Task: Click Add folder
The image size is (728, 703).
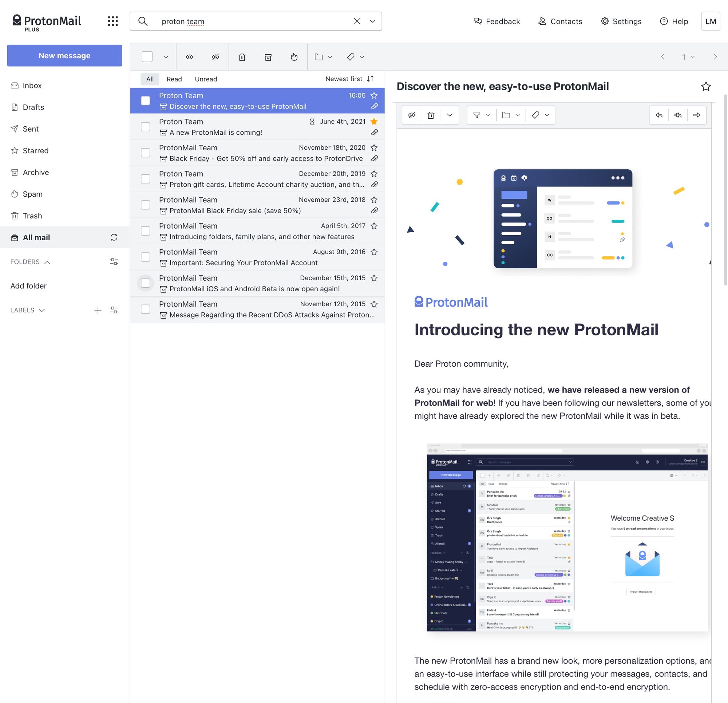Action: (29, 286)
